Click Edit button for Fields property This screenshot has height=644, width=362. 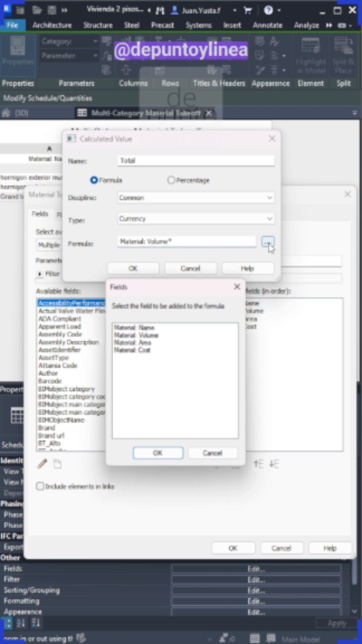point(256,569)
